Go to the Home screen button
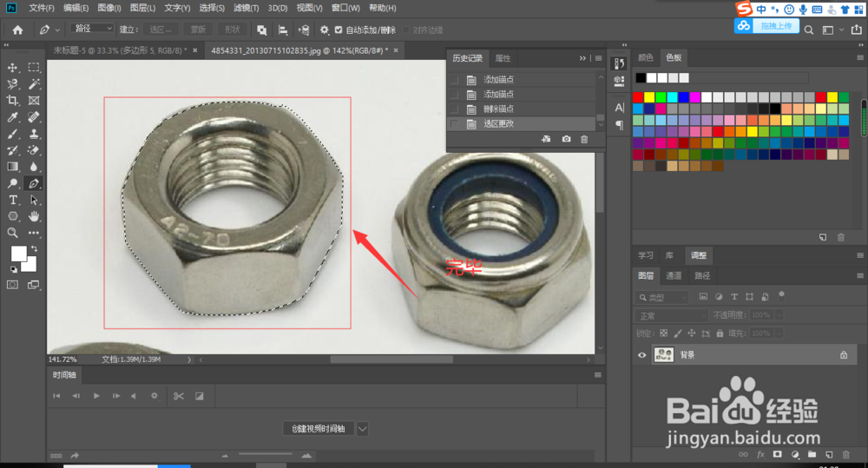The height and width of the screenshot is (468, 868). 17,30
